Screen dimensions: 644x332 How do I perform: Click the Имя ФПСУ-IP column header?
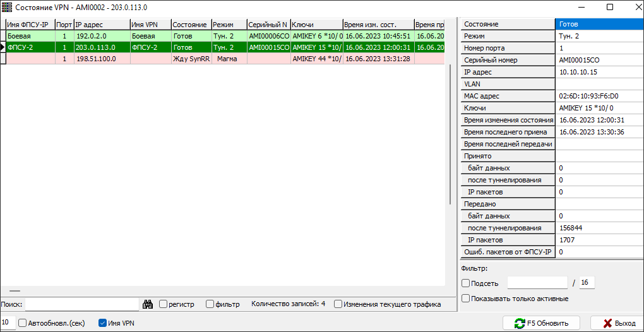click(x=28, y=25)
